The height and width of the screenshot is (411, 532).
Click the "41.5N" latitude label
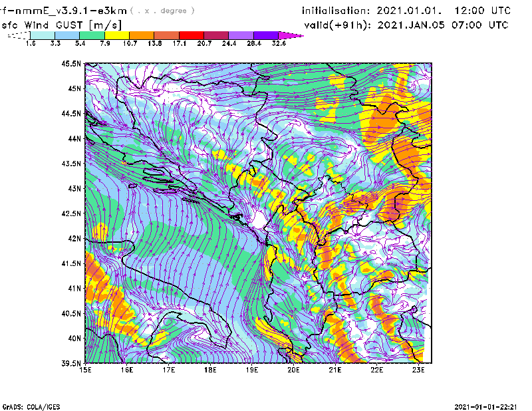[x=71, y=263]
